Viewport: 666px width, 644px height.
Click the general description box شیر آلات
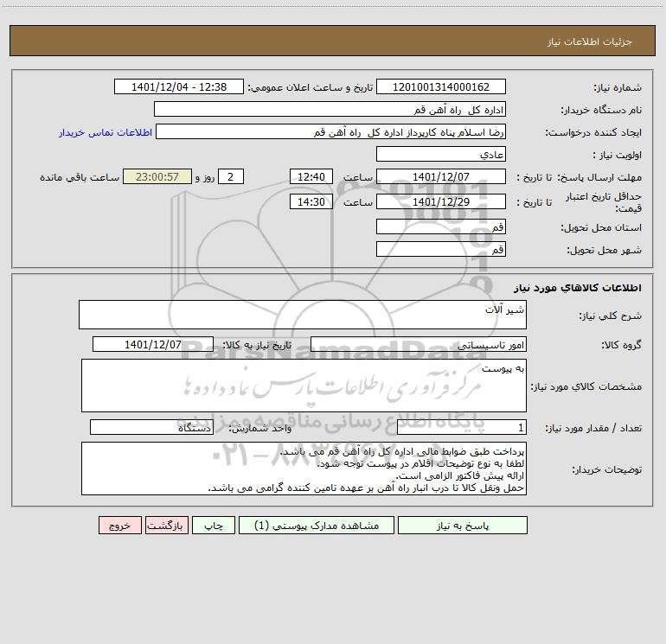point(303,315)
